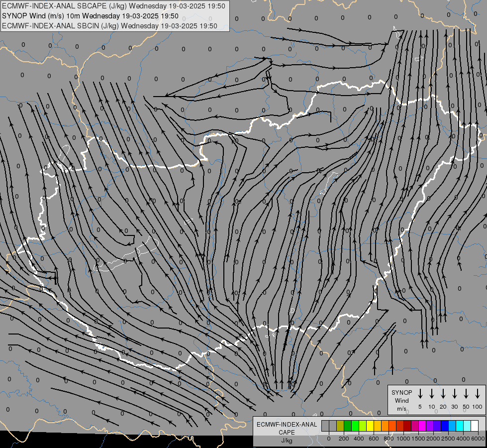Pick the dark red CAPE legend swatch
This screenshot has width=487, height=448.
pos(408,426)
